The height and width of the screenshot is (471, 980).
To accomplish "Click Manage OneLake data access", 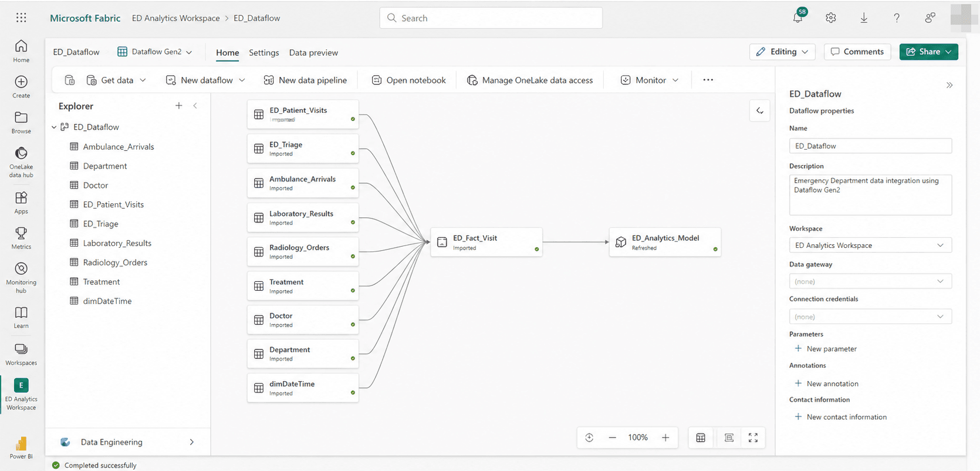I will click(530, 80).
